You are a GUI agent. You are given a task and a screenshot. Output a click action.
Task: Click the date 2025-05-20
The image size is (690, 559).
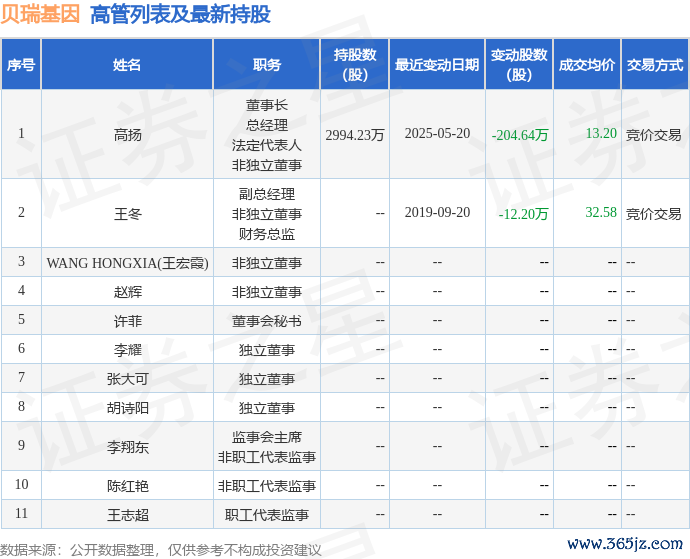pos(437,133)
